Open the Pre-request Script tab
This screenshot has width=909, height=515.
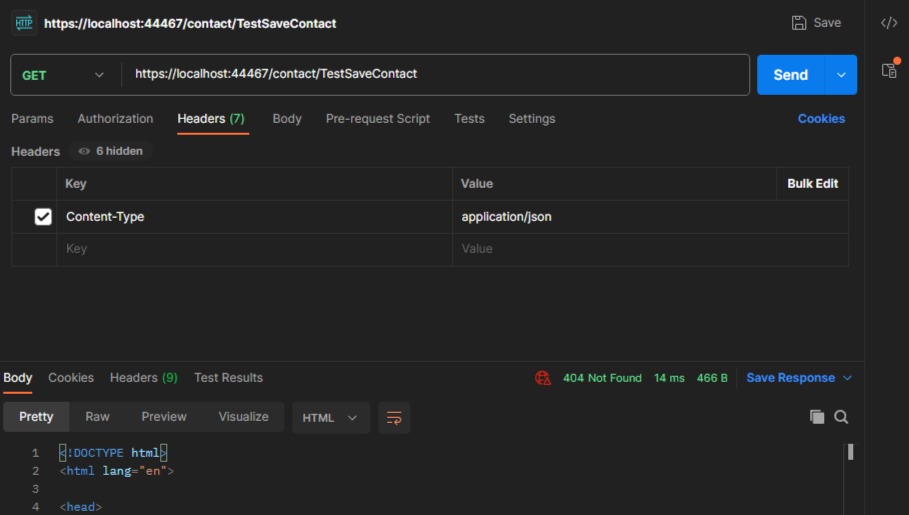tap(377, 118)
